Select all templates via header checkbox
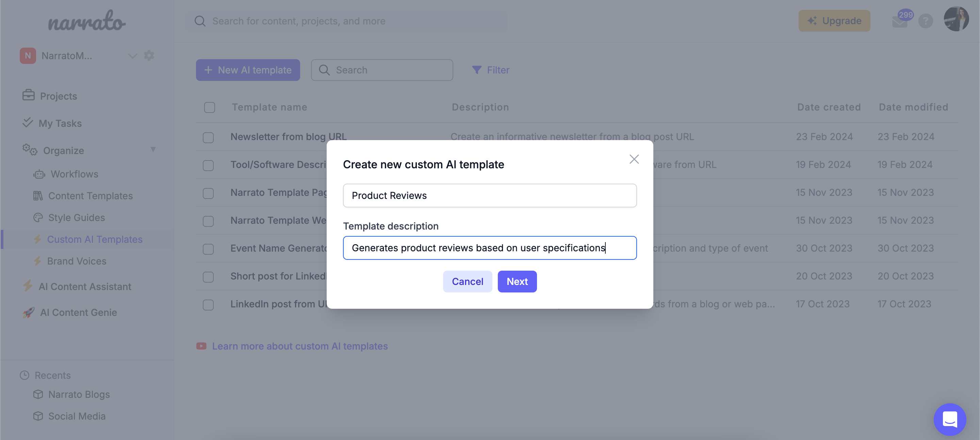The width and height of the screenshot is (980, 440). 209,107
